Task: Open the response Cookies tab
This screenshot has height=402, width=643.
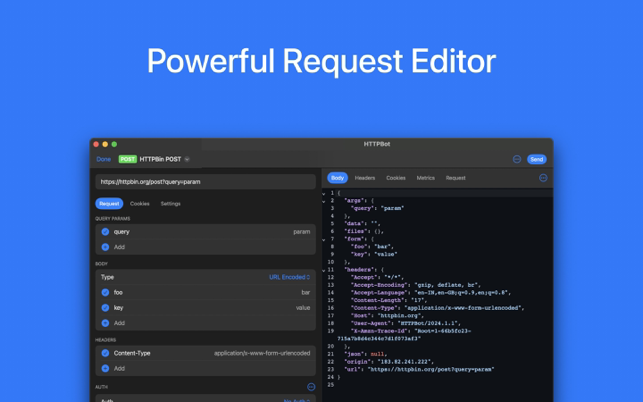Action: (396, 178)
